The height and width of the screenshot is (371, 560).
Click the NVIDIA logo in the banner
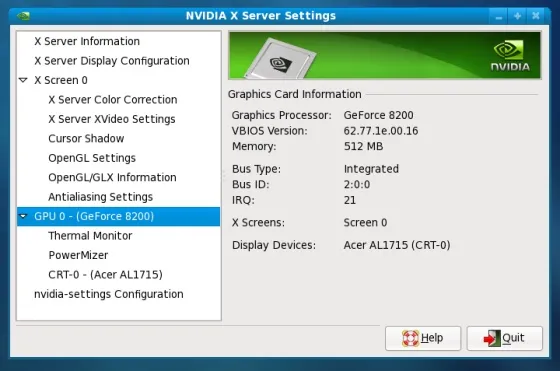510,55
